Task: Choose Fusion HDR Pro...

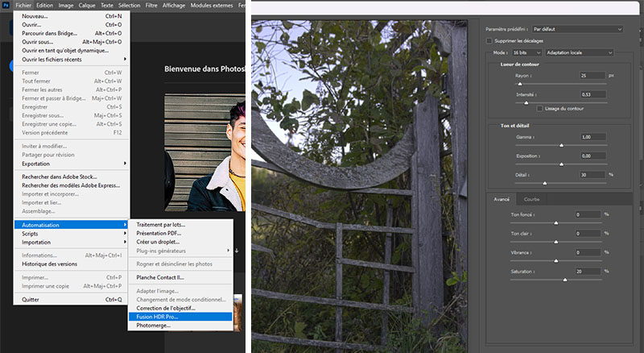Action: tap(180, 317)
